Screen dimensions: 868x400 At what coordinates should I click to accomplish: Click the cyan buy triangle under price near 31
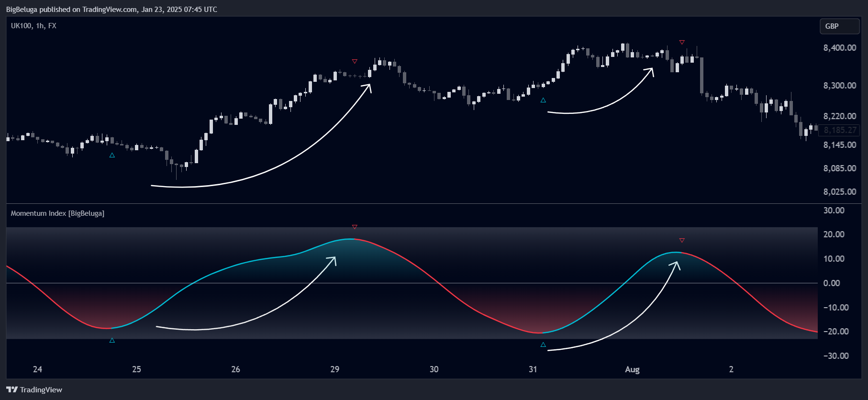coord(543,100)
